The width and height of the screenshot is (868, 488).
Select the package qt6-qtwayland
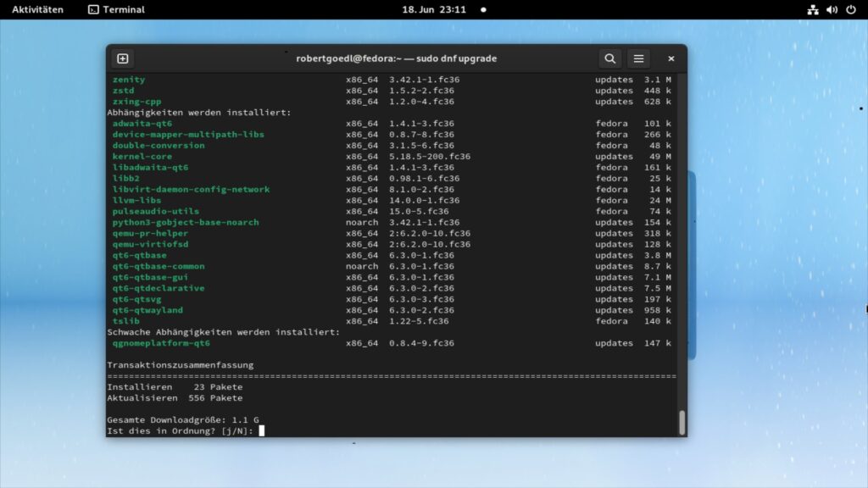click(147, 310)
